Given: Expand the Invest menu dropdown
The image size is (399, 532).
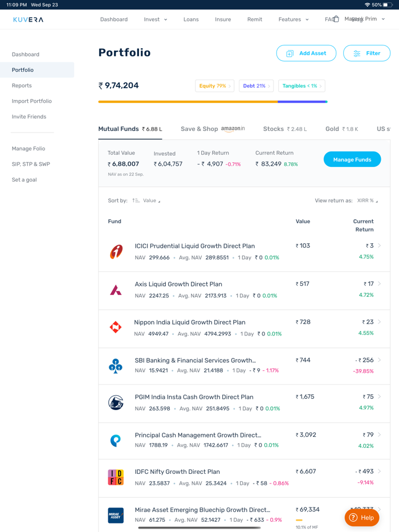Looking at the screenshot, I should tap(156, 19).
